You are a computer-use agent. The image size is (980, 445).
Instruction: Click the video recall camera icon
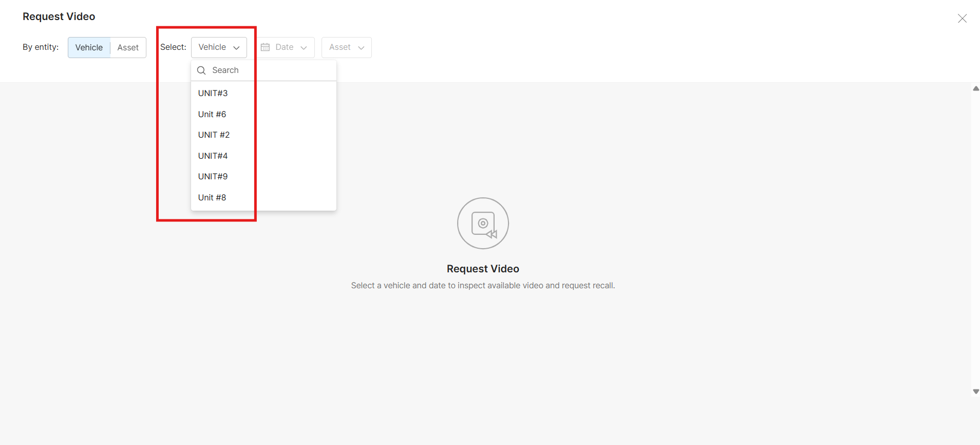coord(483,224)
